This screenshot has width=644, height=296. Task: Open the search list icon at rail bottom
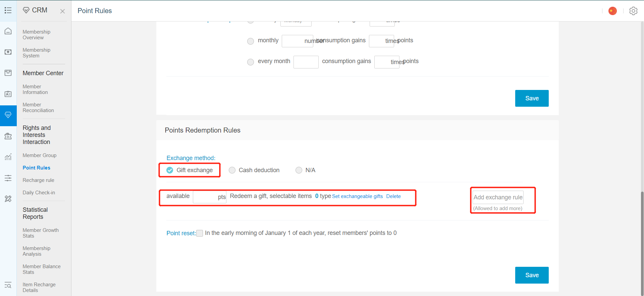pos(8,285)
